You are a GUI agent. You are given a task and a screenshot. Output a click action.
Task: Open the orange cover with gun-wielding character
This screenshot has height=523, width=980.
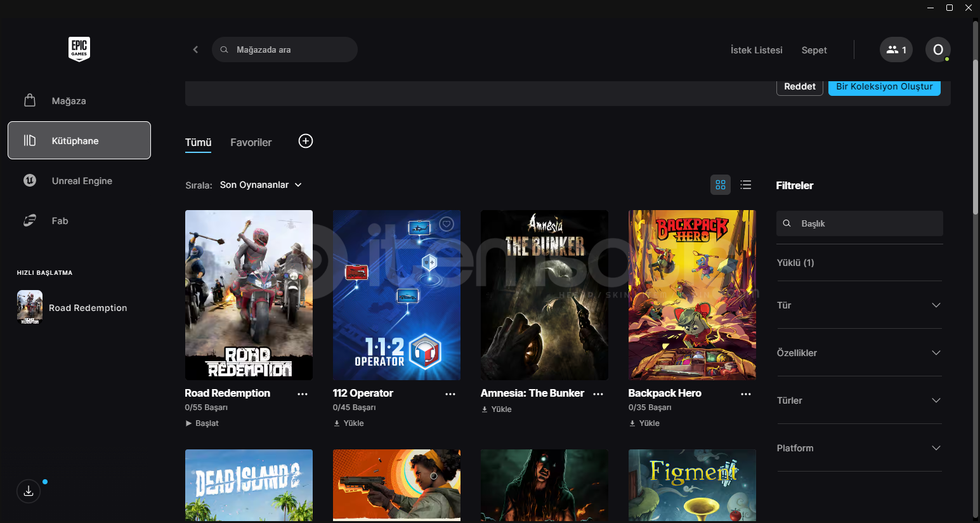pos(396,486)
